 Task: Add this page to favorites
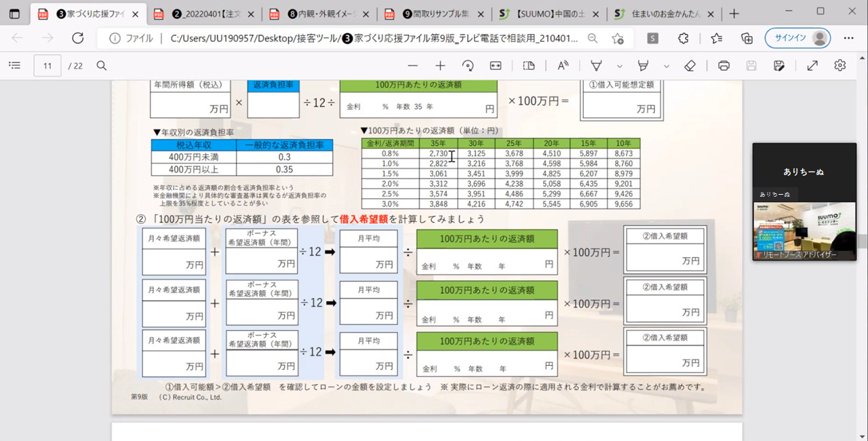click(618, 39)
